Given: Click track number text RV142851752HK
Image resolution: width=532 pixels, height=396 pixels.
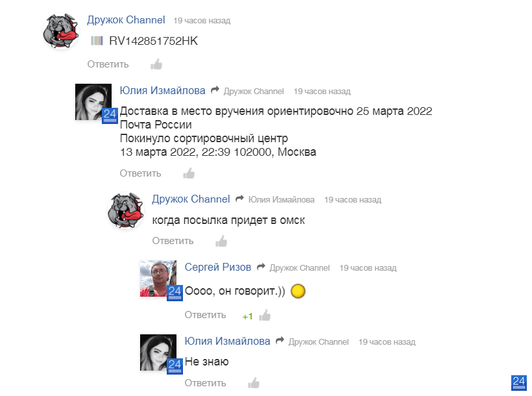Looking at the screenshot, I should click(153, 41).
